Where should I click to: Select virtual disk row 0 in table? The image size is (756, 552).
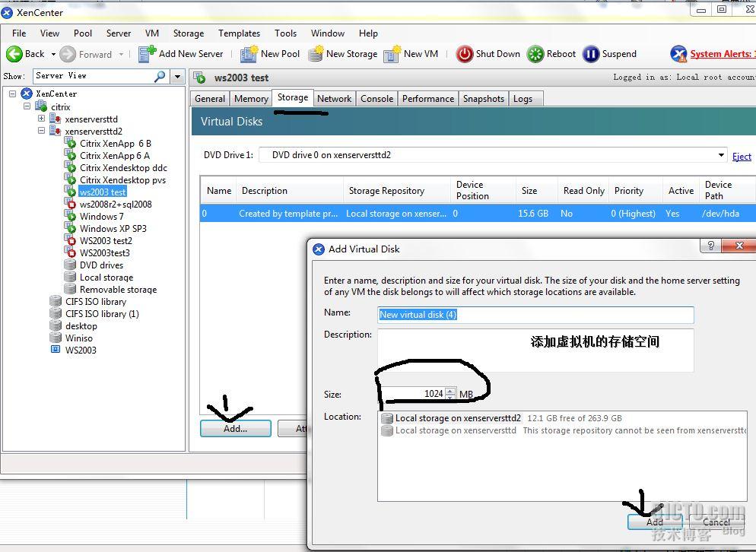coord(478,213)
